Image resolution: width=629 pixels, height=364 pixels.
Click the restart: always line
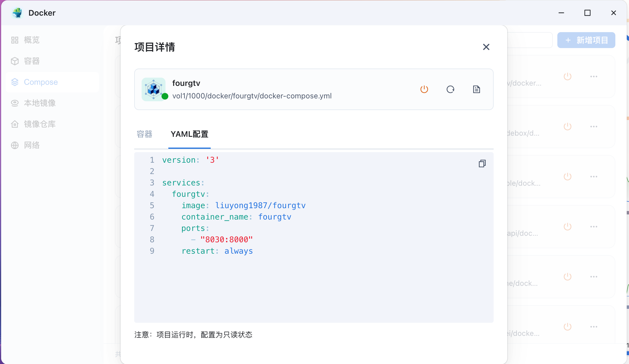(217, 251)
